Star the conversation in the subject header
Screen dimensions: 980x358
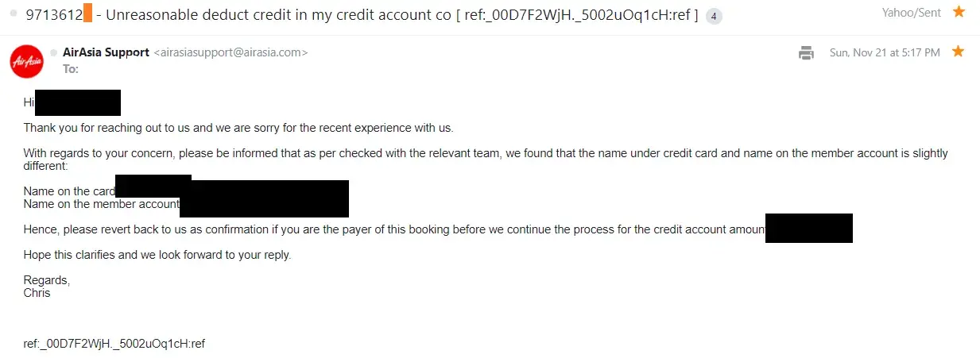(x=959, y=12)
